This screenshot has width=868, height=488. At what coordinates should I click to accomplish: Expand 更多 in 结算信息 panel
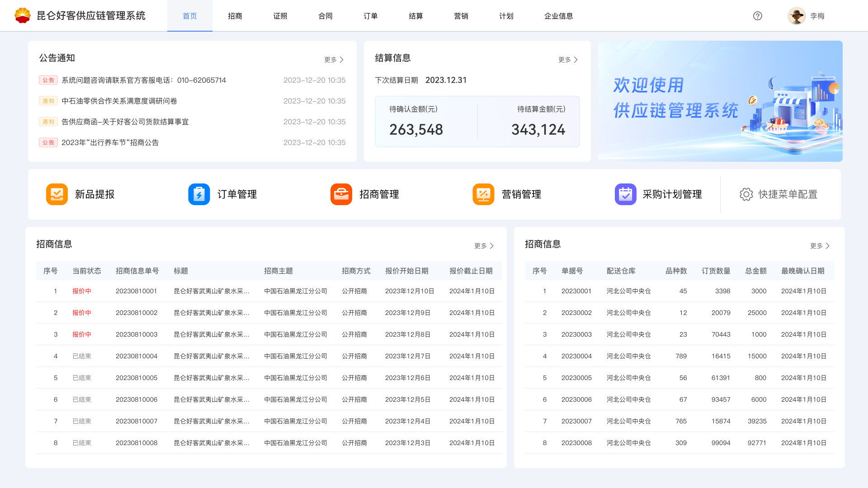(568, 60)
